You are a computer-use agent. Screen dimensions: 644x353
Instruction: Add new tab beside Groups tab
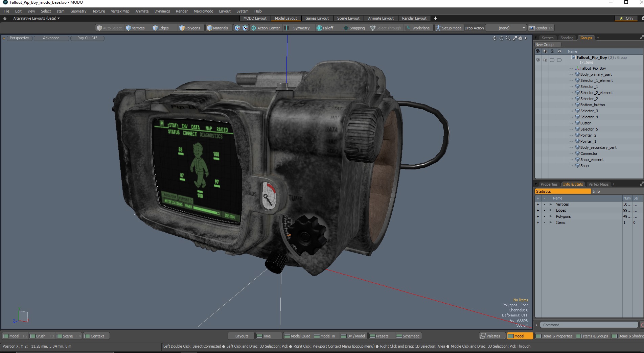point(598,38)
